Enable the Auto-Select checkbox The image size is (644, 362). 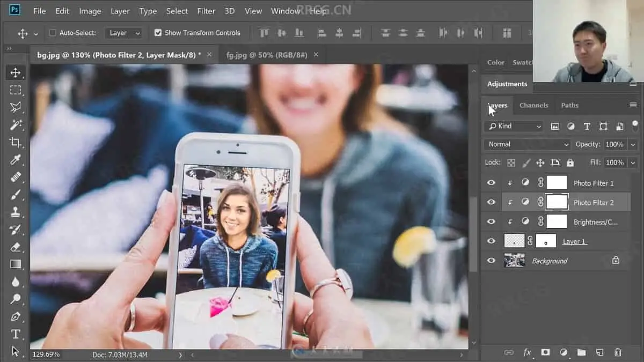pos(53,33)
